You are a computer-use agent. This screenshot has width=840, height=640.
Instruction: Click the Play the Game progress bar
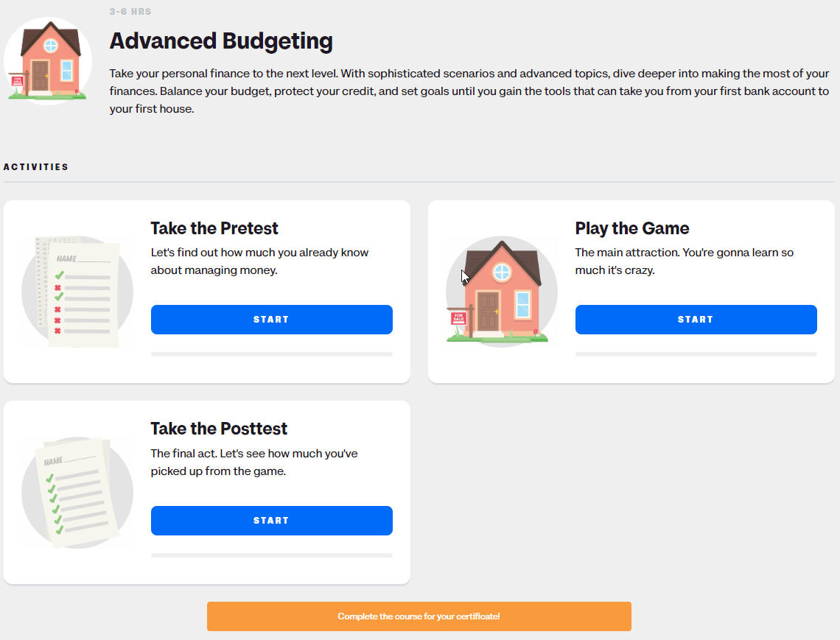click(696, 354)
